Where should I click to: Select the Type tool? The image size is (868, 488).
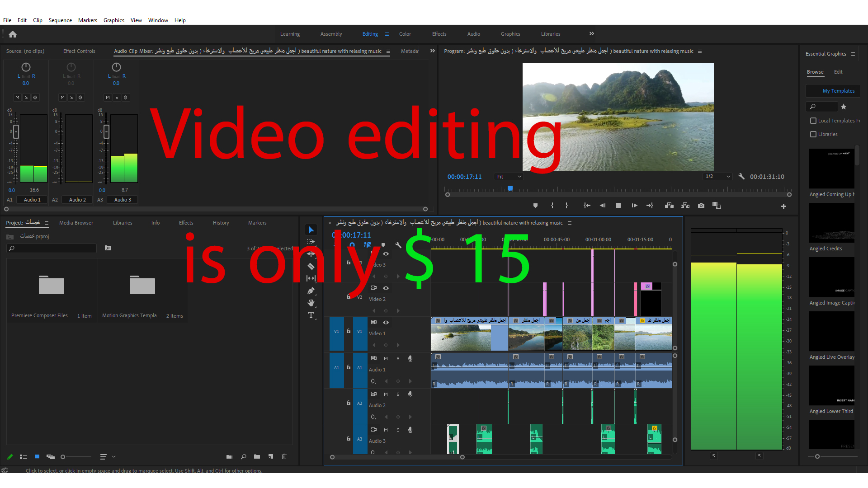(x=311, y=315)
